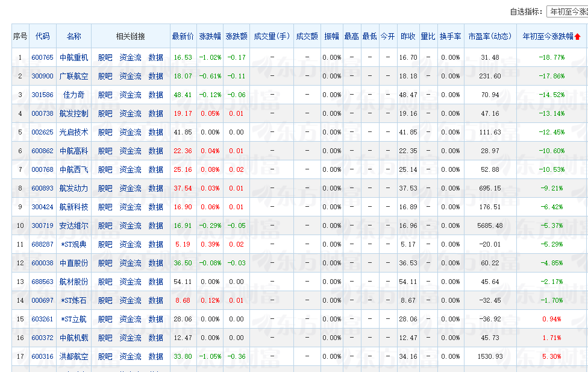Open 资金流 link for 广联航空
Viewport: 588px width, 372px height.
pyautogui.click(x=131, y=76)
